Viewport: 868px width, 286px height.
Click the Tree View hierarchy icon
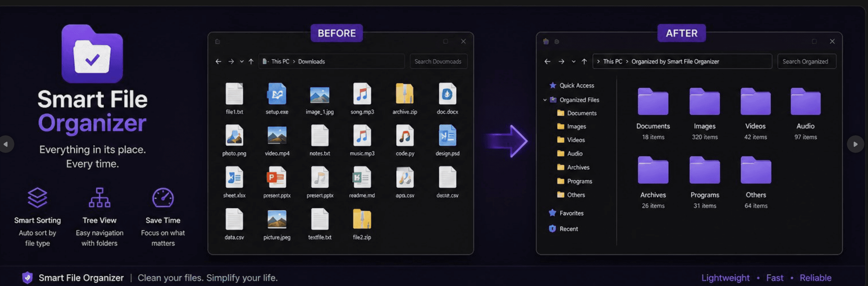[x=99, y=197]
